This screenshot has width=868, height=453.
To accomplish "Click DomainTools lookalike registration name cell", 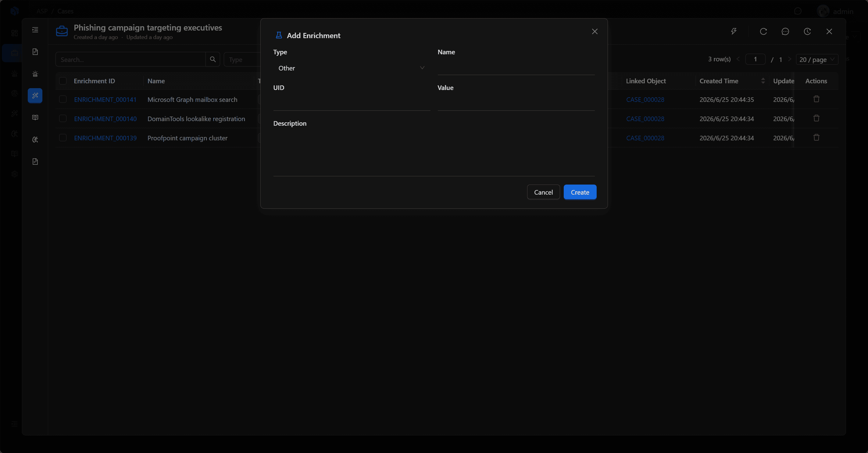I will coord(196,119).
